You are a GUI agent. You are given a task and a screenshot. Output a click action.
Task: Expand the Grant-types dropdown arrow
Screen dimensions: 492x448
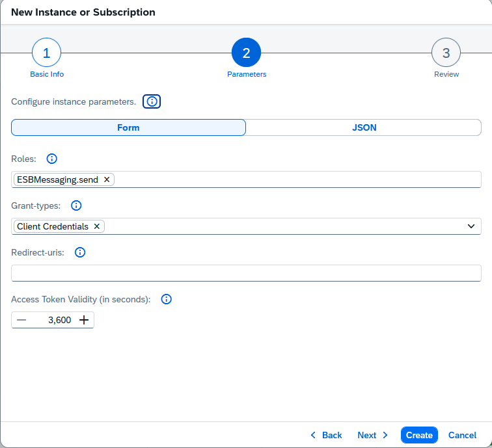coord(471,226)
